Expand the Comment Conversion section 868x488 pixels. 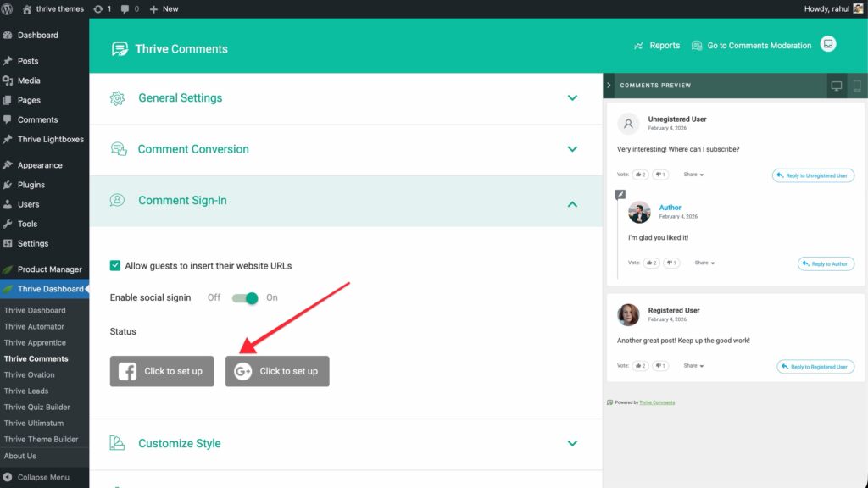(x=572, y=149)
